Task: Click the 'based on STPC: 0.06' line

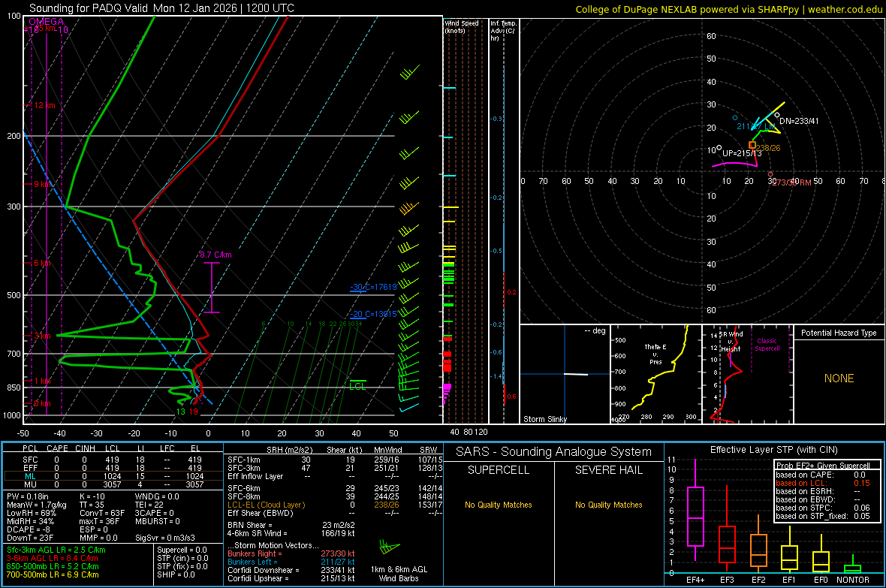Action: [823, 508]
